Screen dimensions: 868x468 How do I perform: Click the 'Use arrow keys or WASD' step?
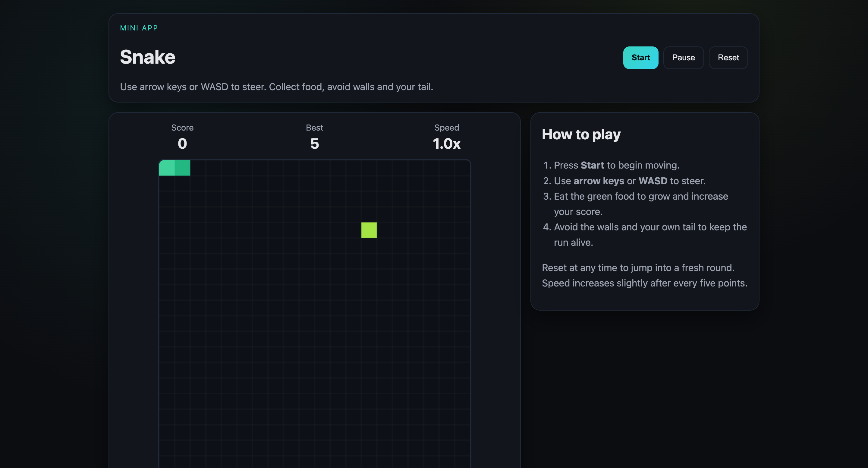click(629, 181)
